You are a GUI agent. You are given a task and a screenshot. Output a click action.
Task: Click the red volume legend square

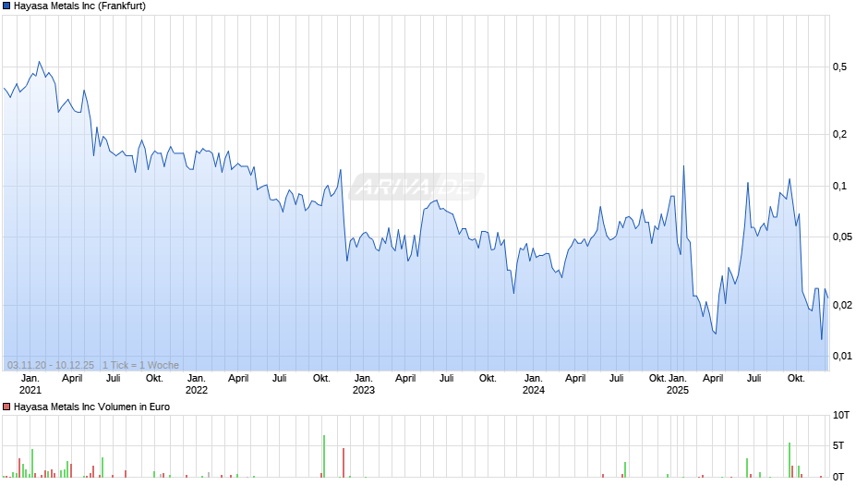coord(6,407)
